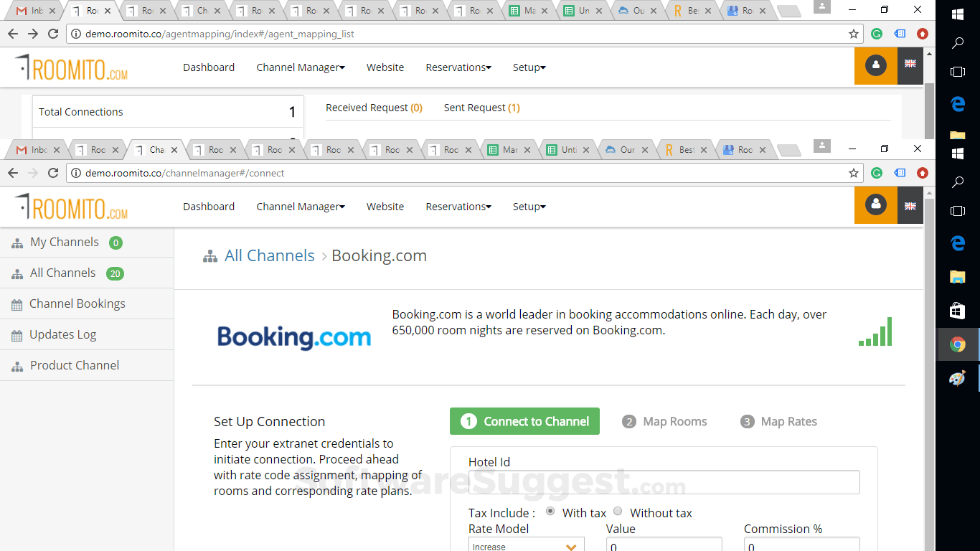Viewport: 980px width, 551px height.
Task: Go to Map Rates step
Action: click(779, 422)
